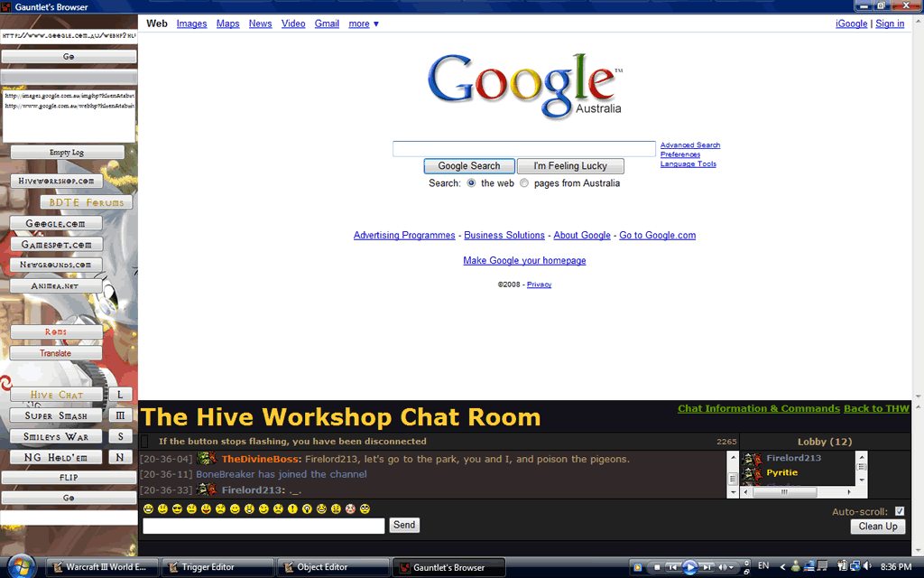924x578 pixels.
Task: Click Firelord213's avatar icon in the Lobby list
Action: pyautogui.click(x=752, y=458)
